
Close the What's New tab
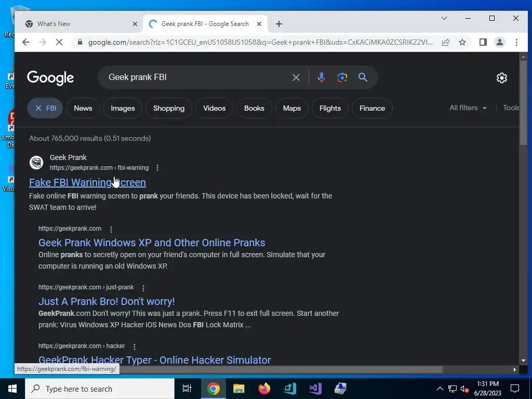[x=135, y=24]
